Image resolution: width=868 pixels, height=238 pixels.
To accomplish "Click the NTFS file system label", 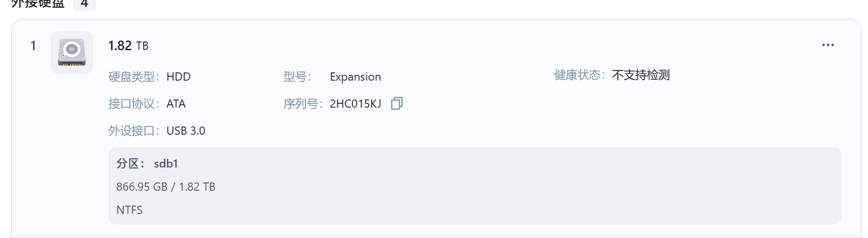I will tap(129, 210).
